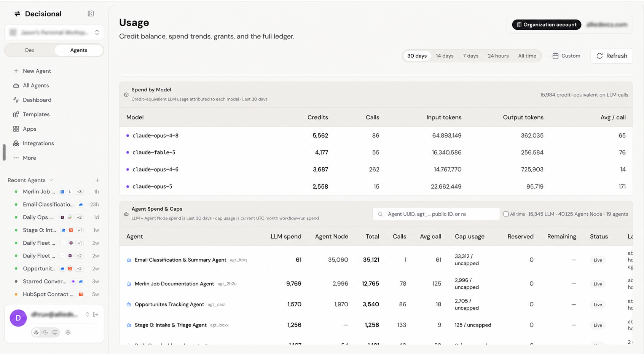The width and height of the screenshot is (644, 354).
Task: Select system theme with the monitor toggle
Action: 55,332
